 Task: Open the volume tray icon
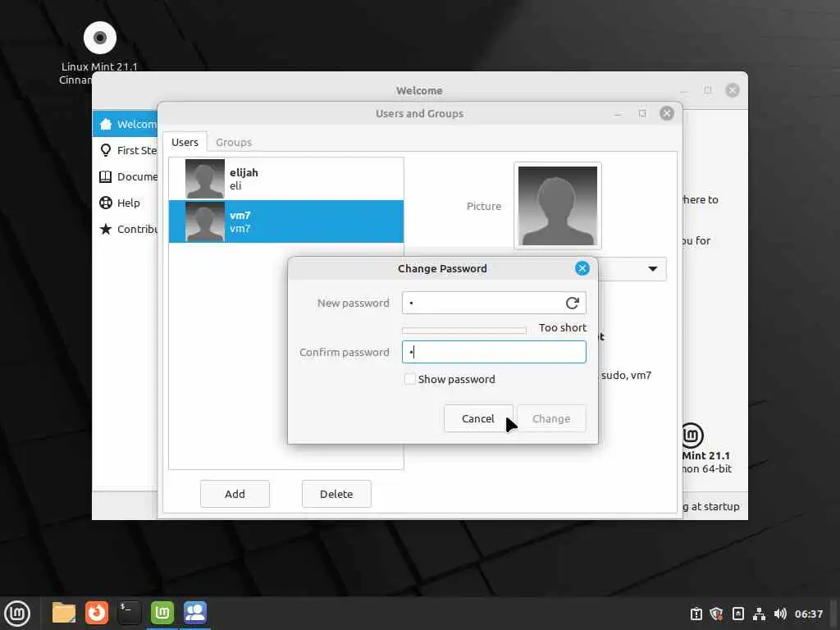coord(780,614)
